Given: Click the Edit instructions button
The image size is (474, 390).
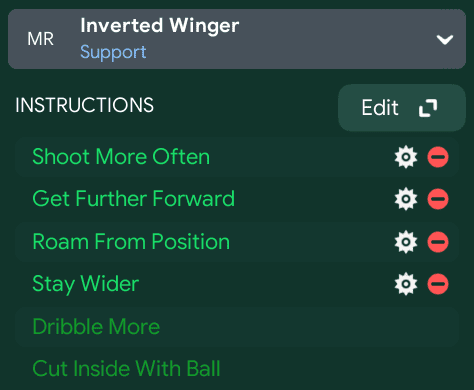Looking at the screenshot, I should (x=402, y=108).
